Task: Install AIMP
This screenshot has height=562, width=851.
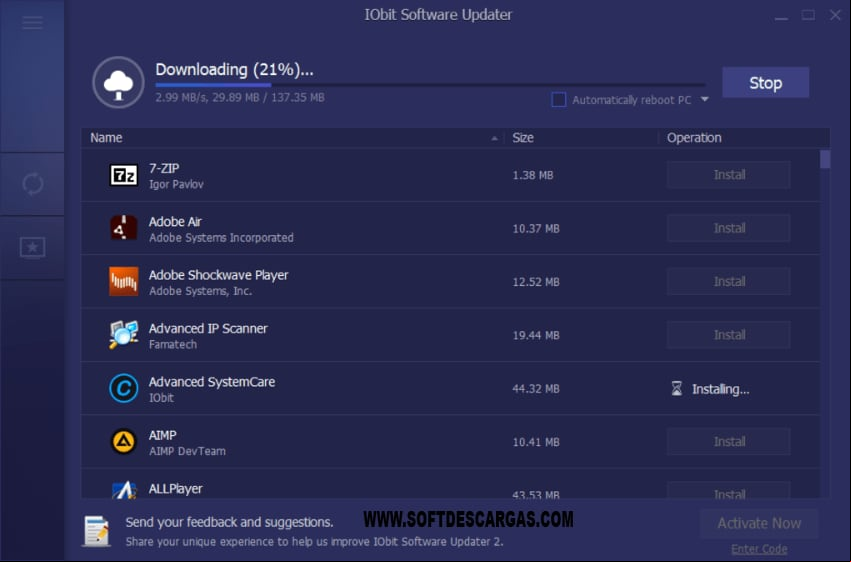Action: click(729, 442)
